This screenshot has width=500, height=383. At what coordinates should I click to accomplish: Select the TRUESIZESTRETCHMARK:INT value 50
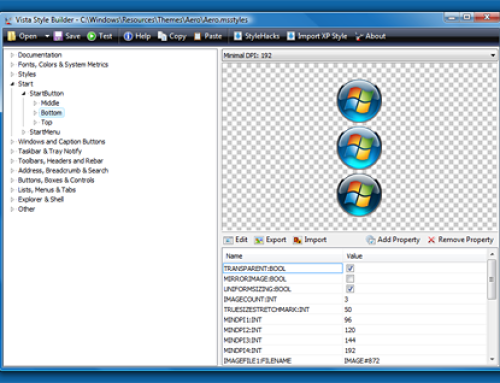[x=348, y=310]
